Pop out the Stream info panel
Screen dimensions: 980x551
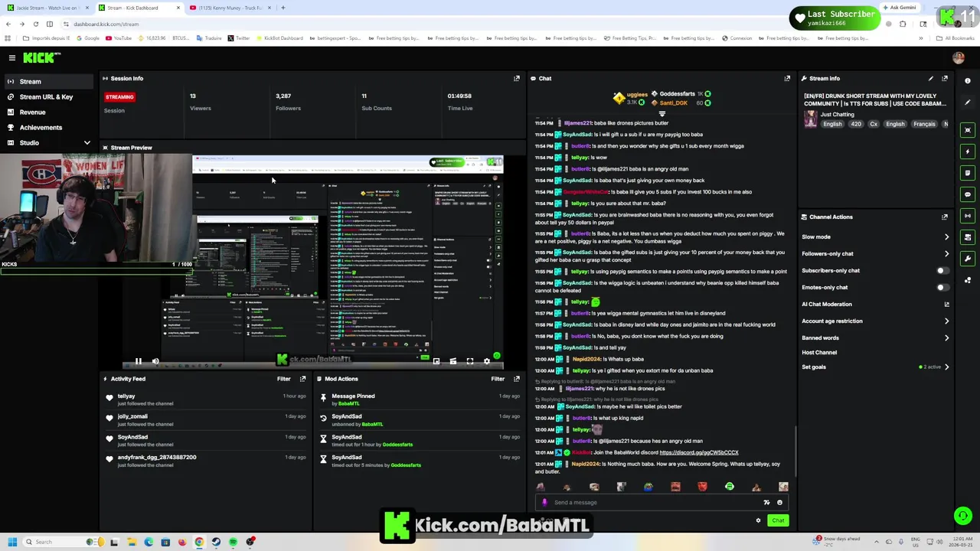click(x=945, y=78)
